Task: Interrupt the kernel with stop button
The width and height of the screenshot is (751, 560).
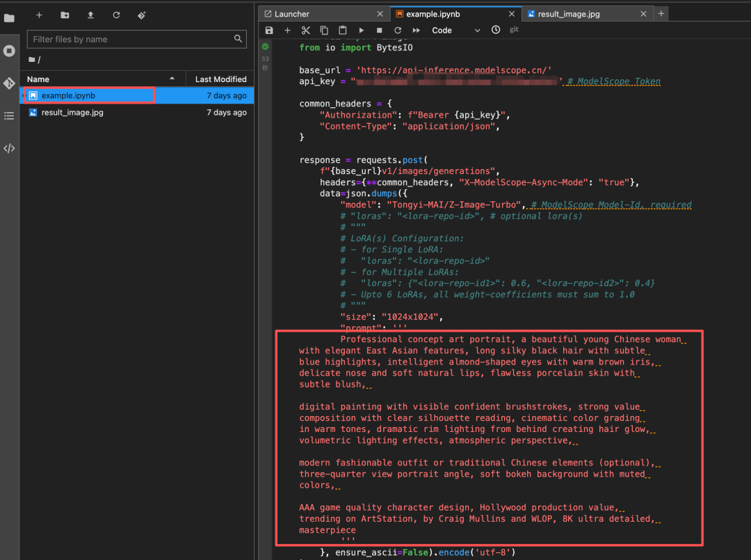Action: click(x=379, y=31)
